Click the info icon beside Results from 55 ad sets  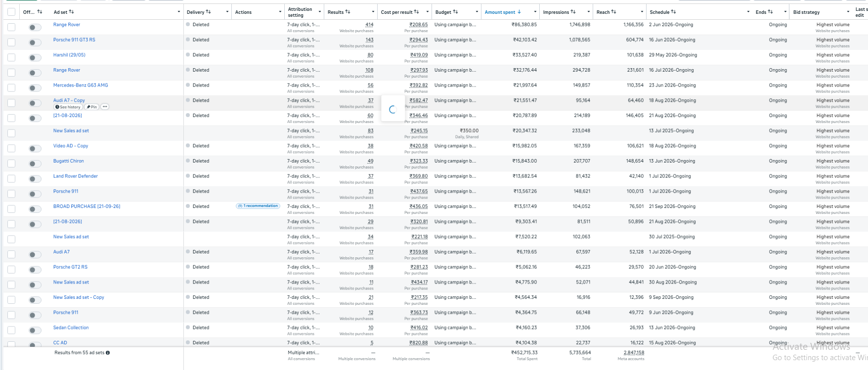point(108,353)
